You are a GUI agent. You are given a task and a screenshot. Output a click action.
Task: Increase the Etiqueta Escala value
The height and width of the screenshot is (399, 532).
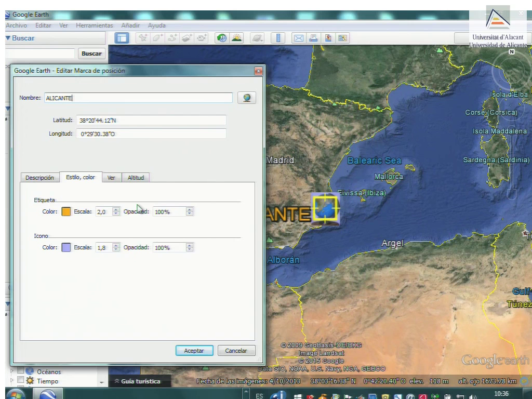click(x=116, y=209)
